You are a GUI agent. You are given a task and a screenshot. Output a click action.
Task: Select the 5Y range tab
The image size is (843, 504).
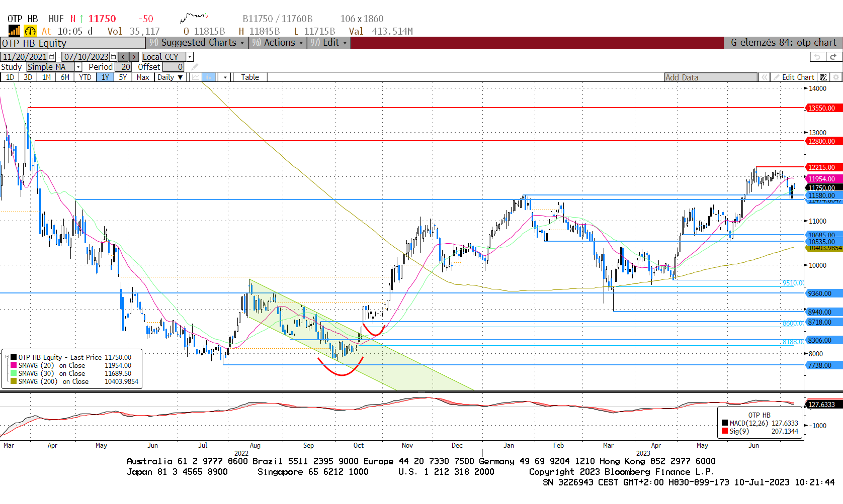[123, 77]
